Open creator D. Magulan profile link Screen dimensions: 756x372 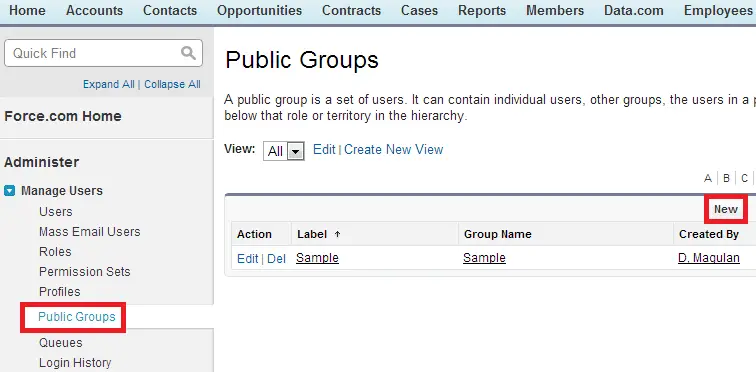(709, 258)
